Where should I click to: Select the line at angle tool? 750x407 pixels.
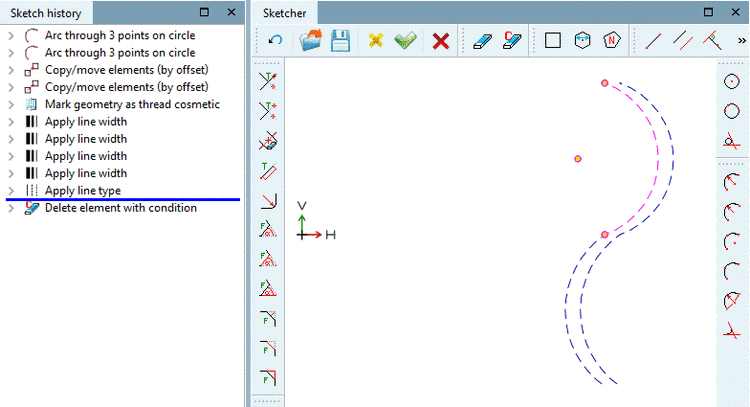[712, 40]
